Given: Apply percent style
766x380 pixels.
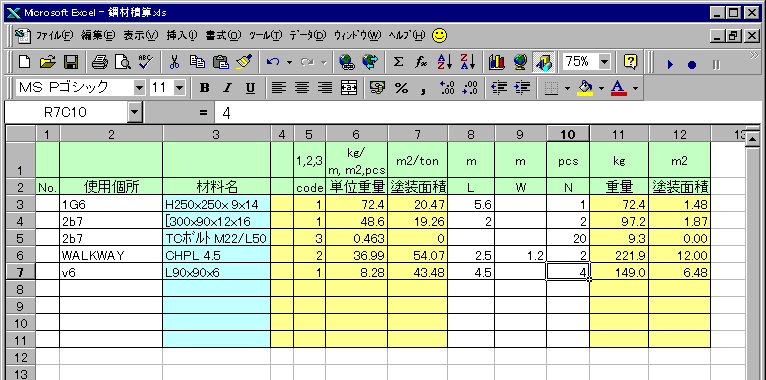Looking at the screenshot, I should 401,88.
